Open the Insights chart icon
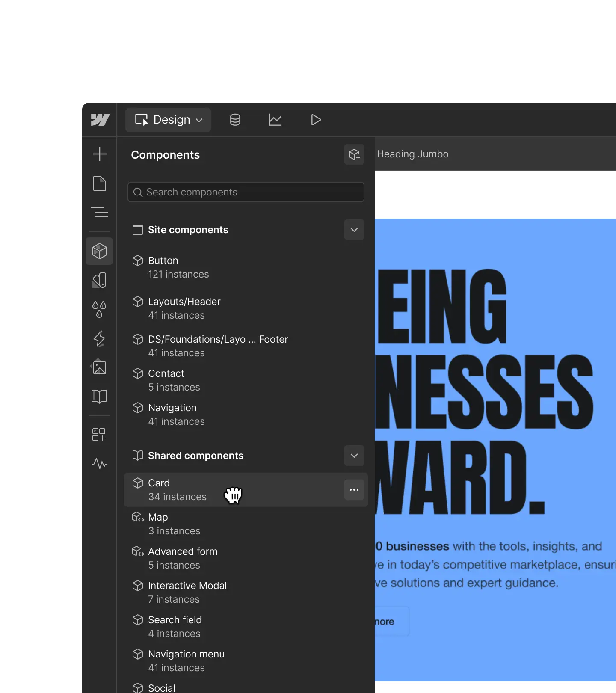The width and height of the screenshot is (616, 693). (x=275, y=120)
